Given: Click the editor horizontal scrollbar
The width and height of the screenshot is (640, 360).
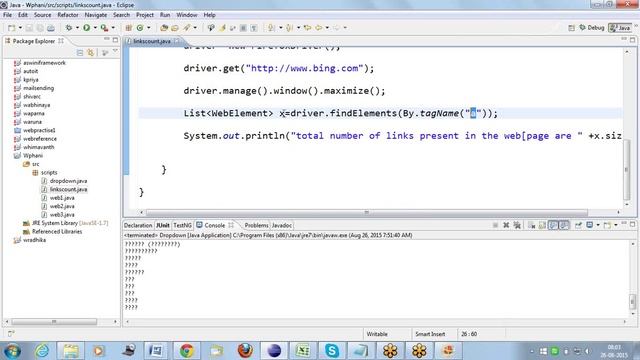Looking at the screenshot, I should [367, 212].
